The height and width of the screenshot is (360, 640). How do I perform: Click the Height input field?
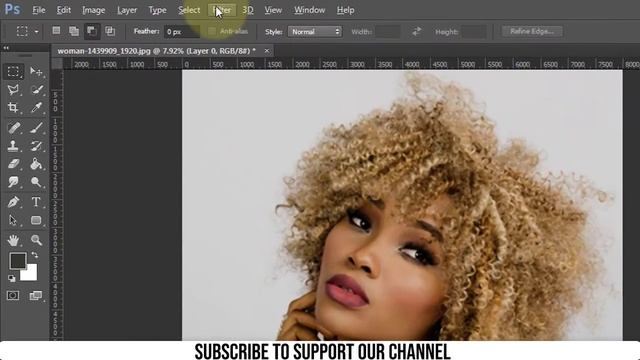click(x=473, y=31)
